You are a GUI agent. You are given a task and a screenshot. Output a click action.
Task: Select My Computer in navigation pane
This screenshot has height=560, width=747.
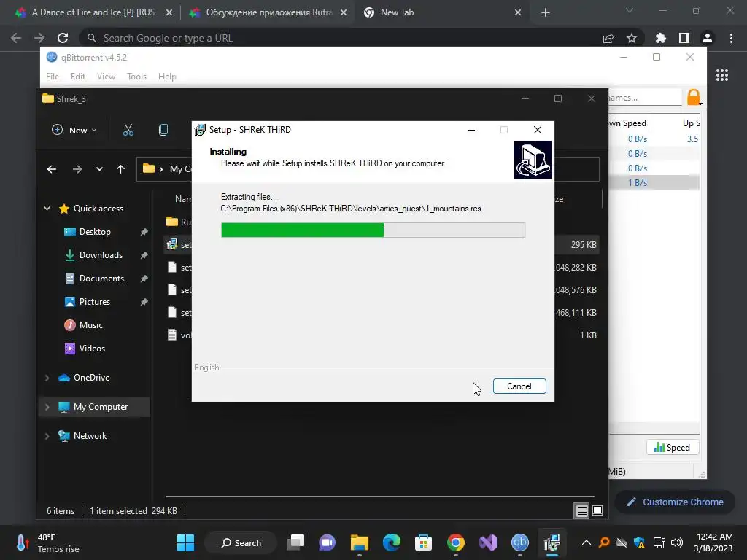[x=101, y=407]
